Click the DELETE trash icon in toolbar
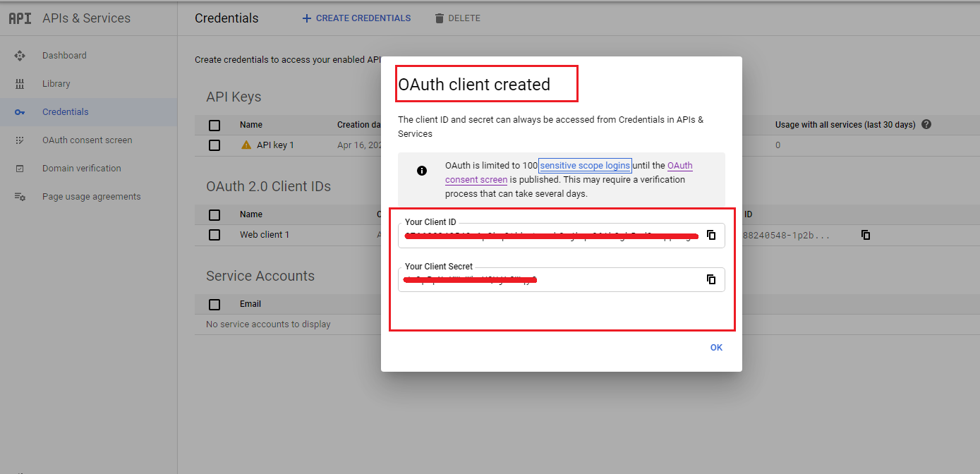The height and width of the screenshot is (474, 980). click(x=439, y=18)
